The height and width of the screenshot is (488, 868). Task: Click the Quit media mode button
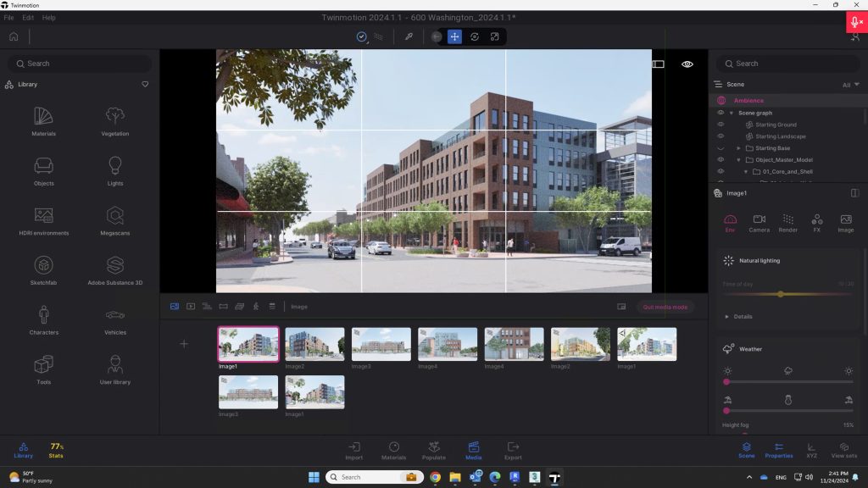pos(665,307)
